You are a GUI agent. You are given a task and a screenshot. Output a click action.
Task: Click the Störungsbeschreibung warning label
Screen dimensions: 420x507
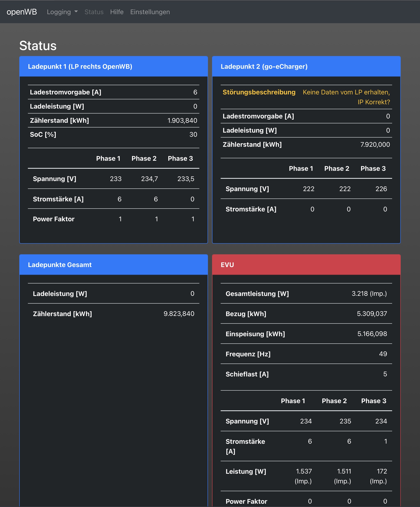[259, 92]
